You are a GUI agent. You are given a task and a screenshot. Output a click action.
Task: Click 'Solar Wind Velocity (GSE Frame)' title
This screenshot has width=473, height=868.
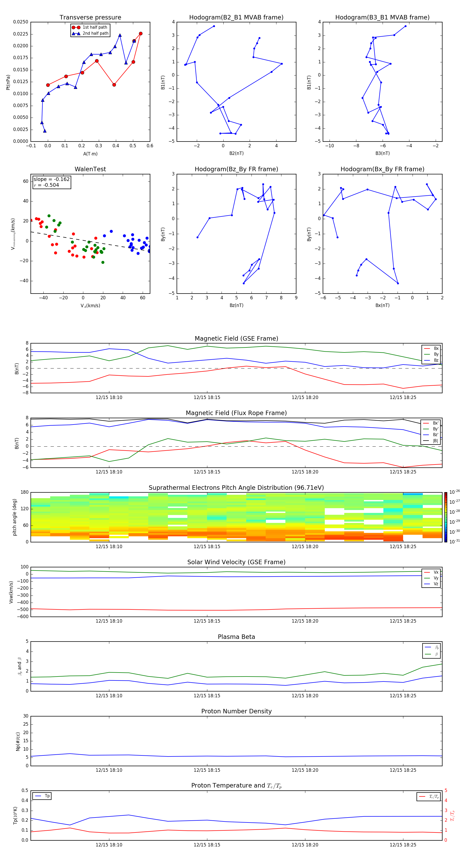click(236, 562)
